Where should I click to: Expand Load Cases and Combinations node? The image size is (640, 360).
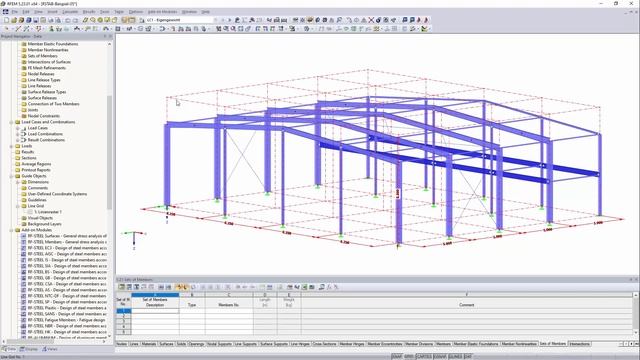(11, 122)
